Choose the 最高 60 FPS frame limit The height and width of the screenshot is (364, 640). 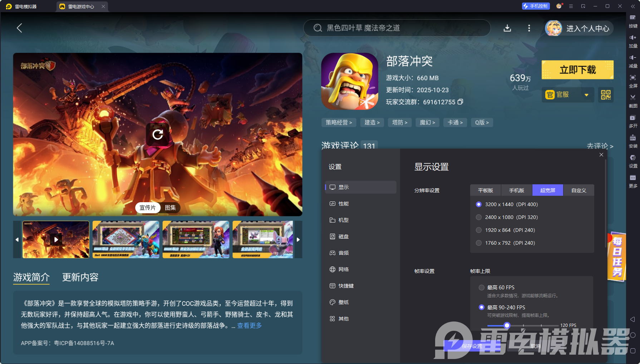(x=497, y=288)
